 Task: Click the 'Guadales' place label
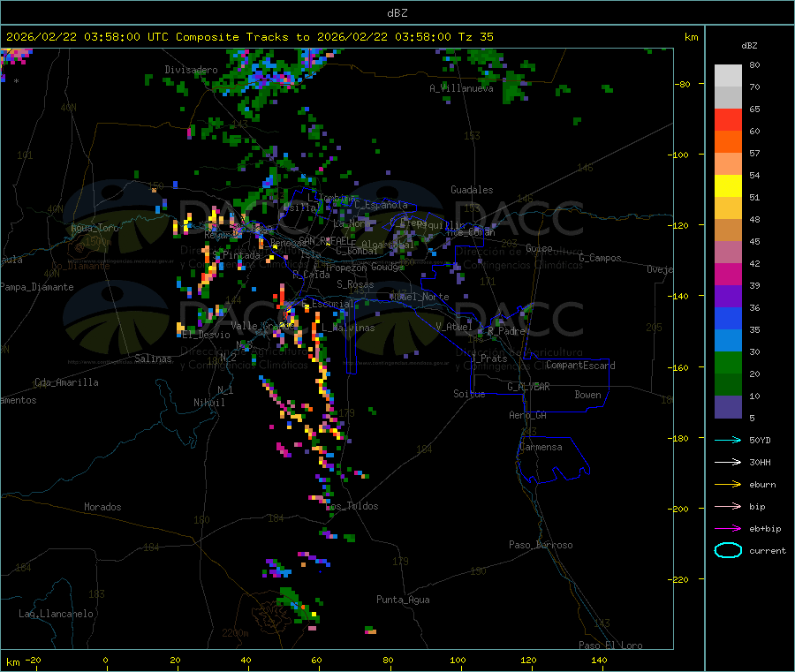(x=472, y=190)
